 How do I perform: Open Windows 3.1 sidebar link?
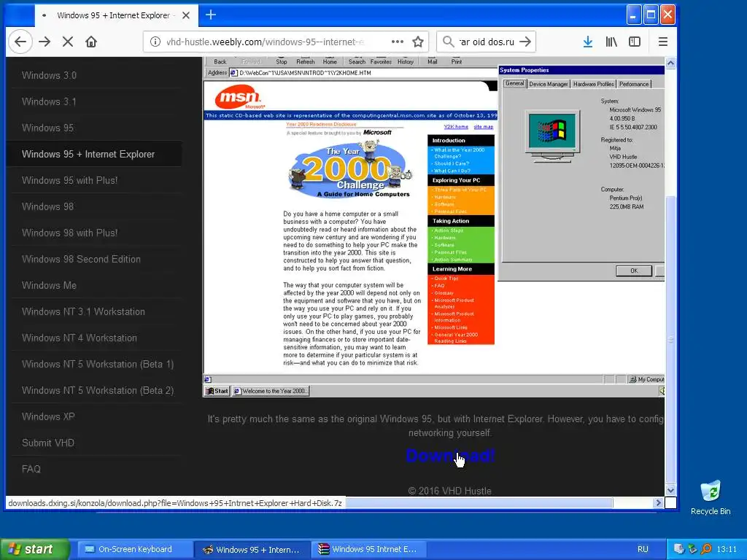tap(49, 101)
